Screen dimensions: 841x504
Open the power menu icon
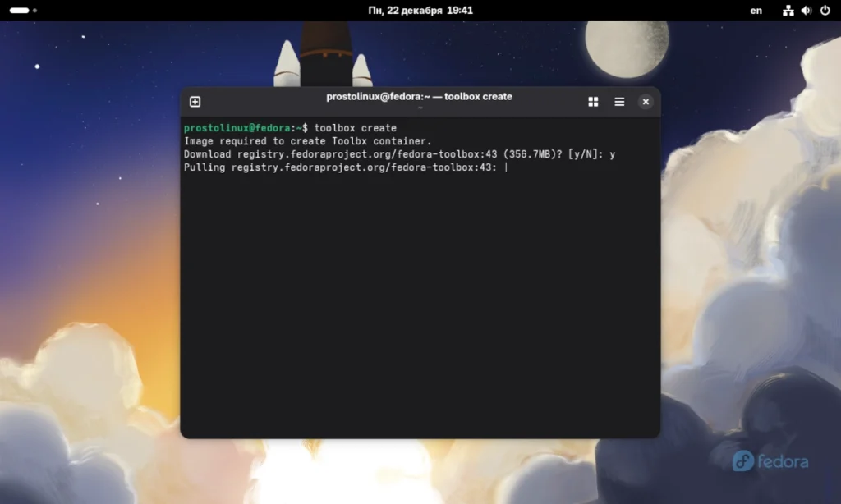(x=825, y=10)
